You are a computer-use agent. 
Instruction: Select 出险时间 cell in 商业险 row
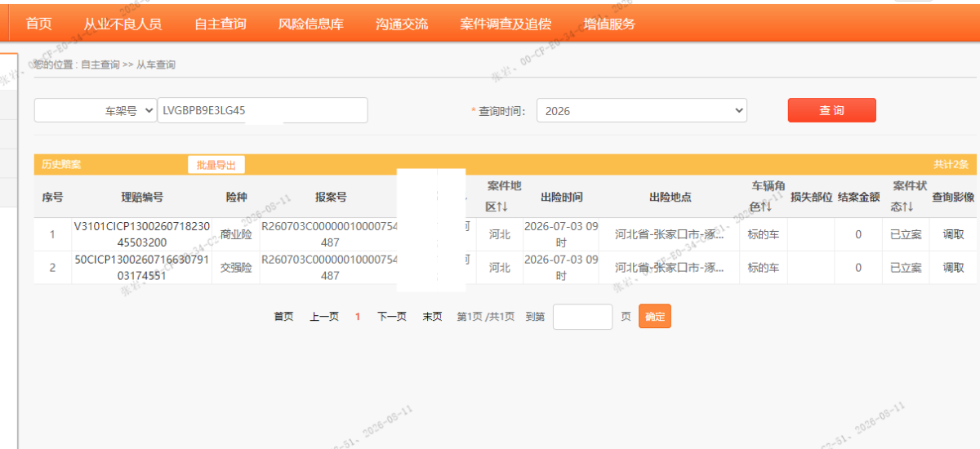pyautogui.click(x=561, y=234)
